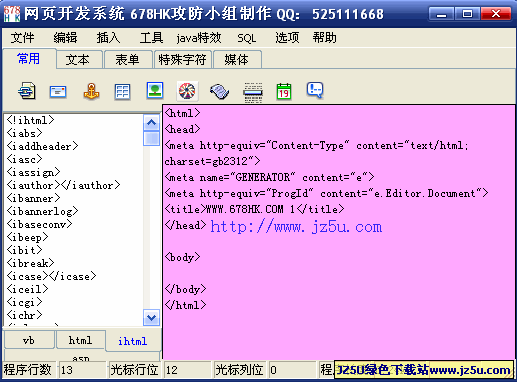The width and height of the screenshot is (517, 382).
Task: Click the tag list's up arrow
Action: tap(151, 123)
